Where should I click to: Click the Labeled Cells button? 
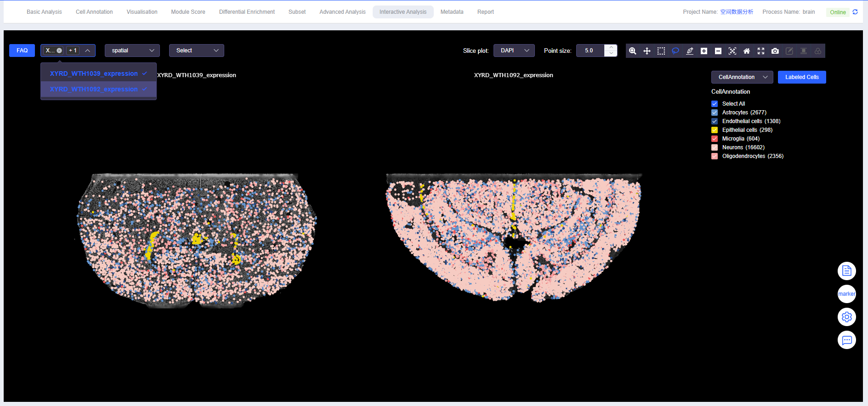[802, 77]
